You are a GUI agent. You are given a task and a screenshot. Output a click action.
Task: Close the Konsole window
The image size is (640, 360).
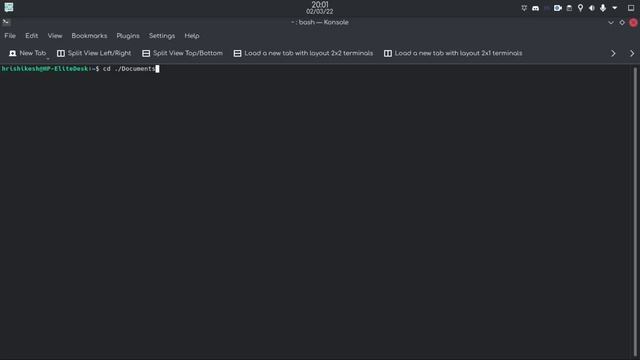[x=633, y=22]
